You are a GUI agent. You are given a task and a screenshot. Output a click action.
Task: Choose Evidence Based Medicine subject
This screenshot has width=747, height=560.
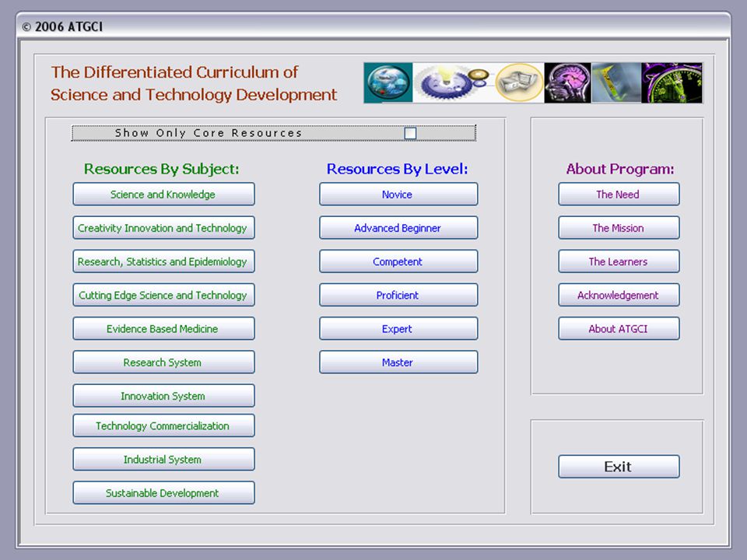(x=163, y=328)
